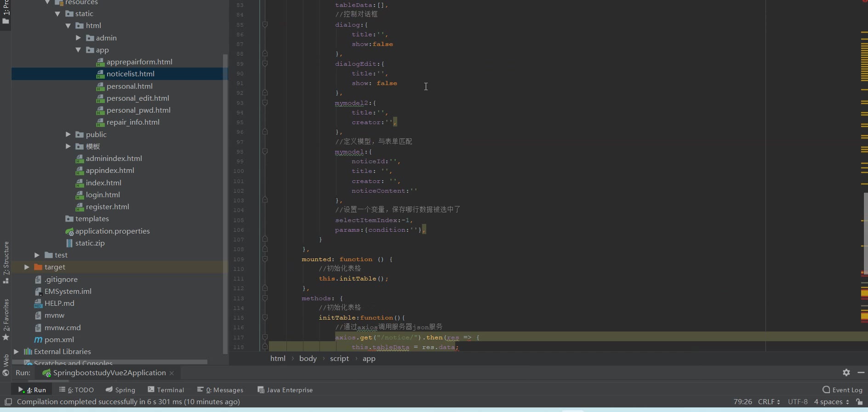Open the 0: Messages tab
This screenshot has height=412, width=868.
[x=220, y=389]
